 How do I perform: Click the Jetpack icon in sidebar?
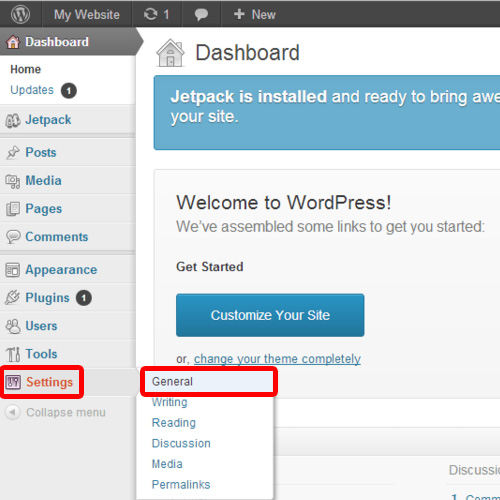click(13, 120)
